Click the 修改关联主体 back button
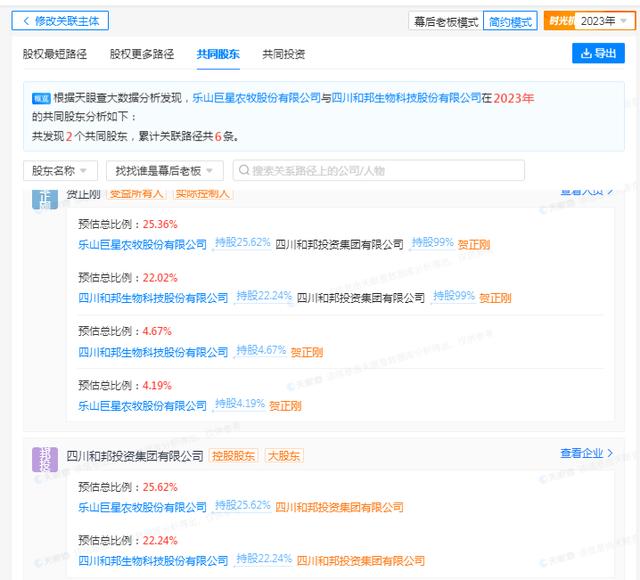The height and width of the screenshot is (580, 640). (x=60, y=21)
